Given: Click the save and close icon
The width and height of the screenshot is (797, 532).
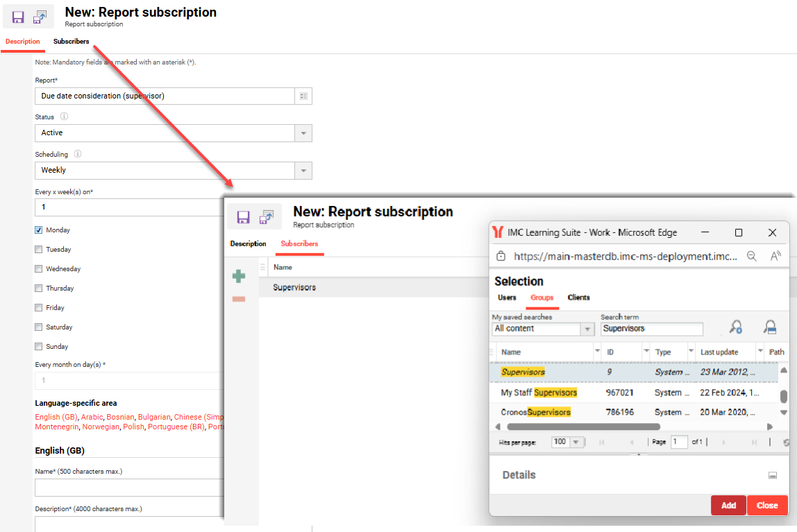Looking at the screenshot, I should click(40, 16).
